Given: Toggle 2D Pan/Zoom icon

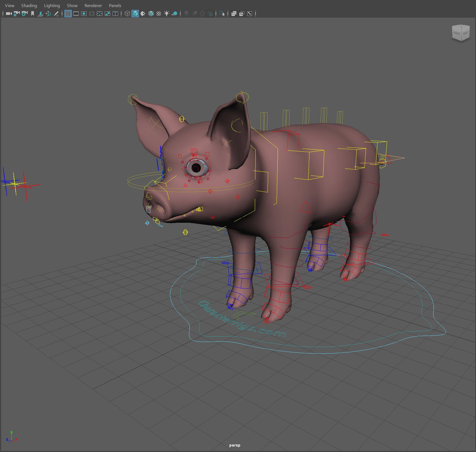Looking at the screenshot, I should click(x=48, y=14).
